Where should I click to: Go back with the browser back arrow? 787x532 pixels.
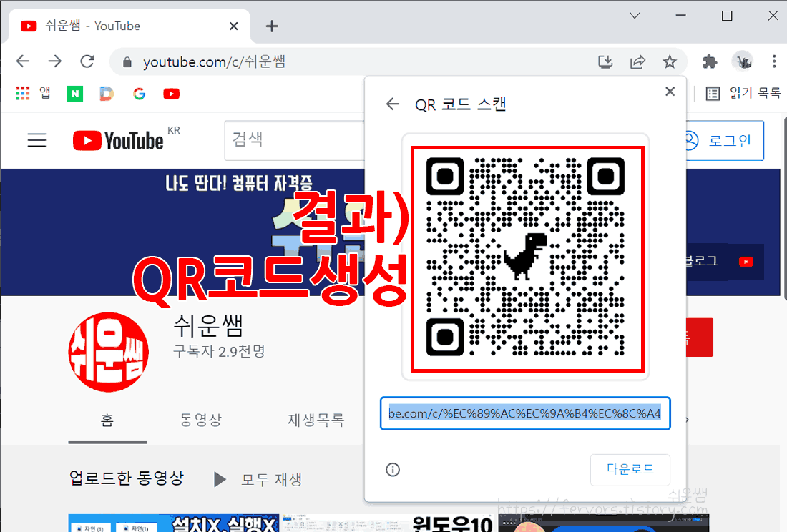(23, 61)
